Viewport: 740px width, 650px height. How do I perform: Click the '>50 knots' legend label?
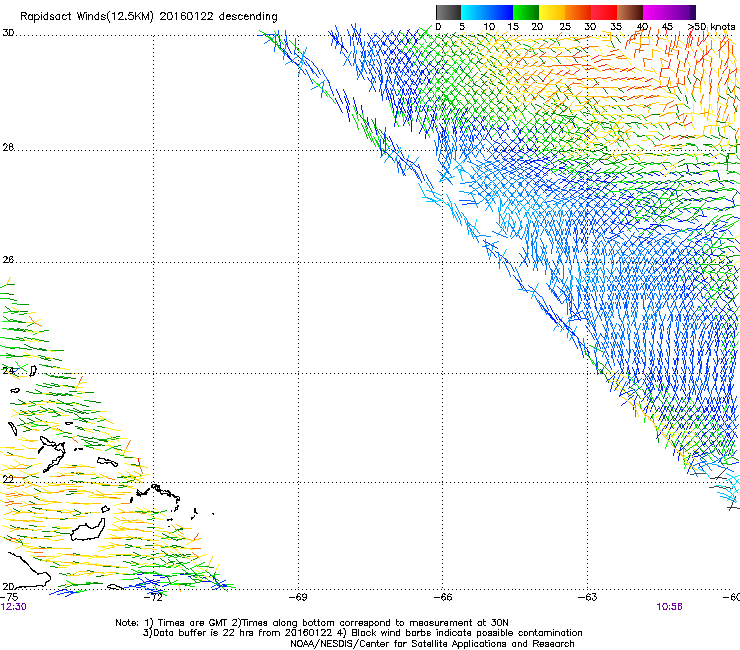711,27
